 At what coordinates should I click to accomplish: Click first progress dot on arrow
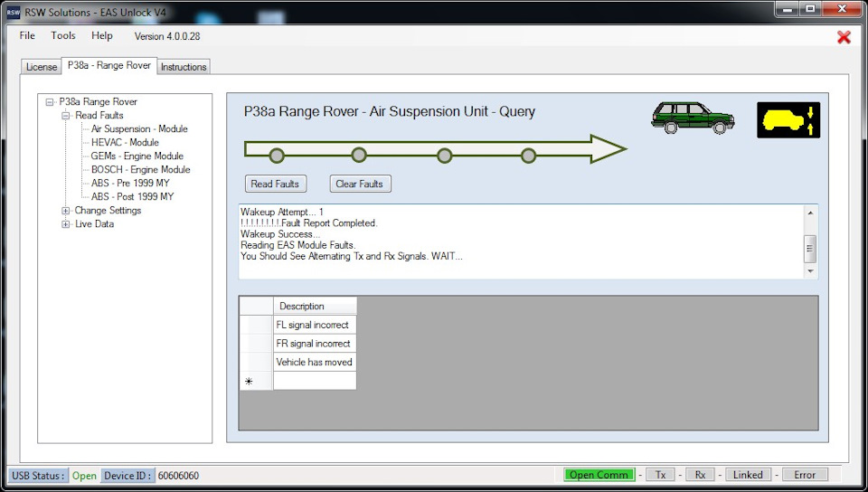pos(277,156)
